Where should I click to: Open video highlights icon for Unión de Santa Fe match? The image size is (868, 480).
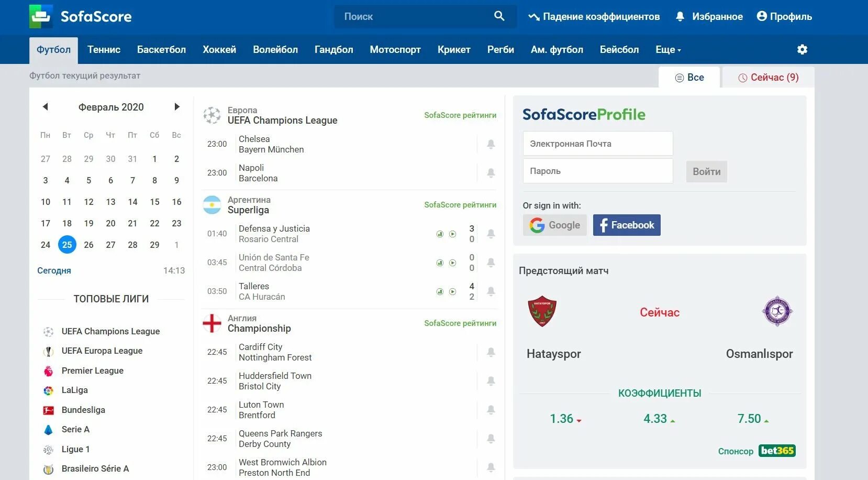pos(453,263)
